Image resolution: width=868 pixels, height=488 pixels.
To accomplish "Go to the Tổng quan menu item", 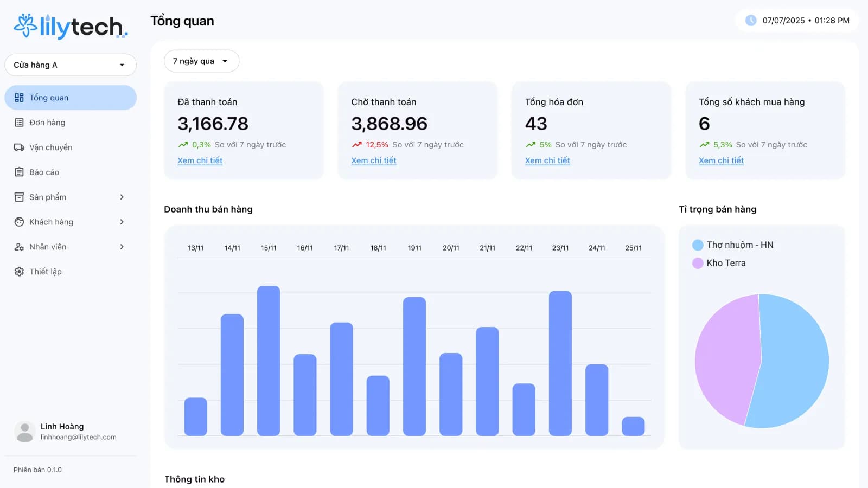I will [71, 98].
